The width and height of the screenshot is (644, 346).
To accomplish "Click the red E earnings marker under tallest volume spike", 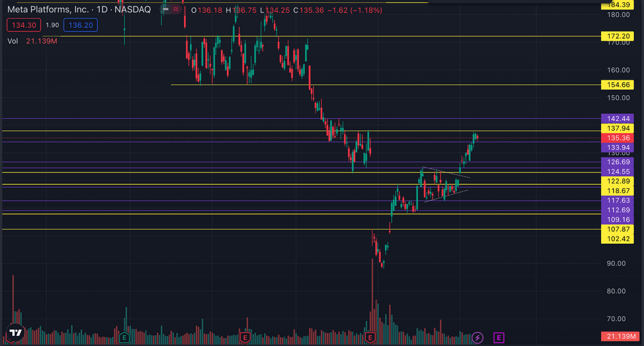I will 369,338.
